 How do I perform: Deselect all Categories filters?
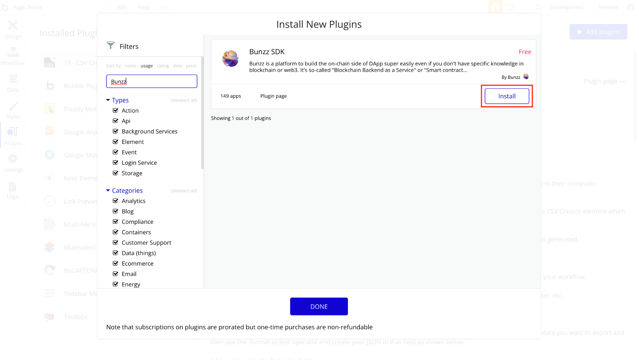(184, 191)
